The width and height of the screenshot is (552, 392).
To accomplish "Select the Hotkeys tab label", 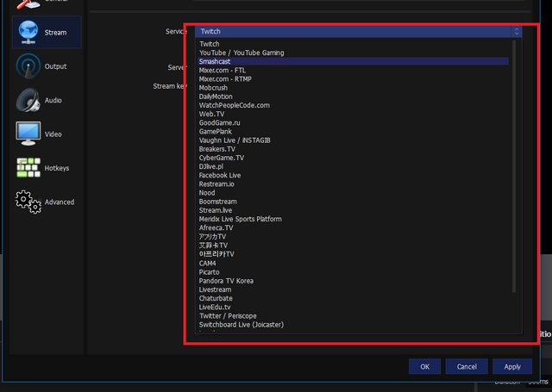I will tap(57, 168).
